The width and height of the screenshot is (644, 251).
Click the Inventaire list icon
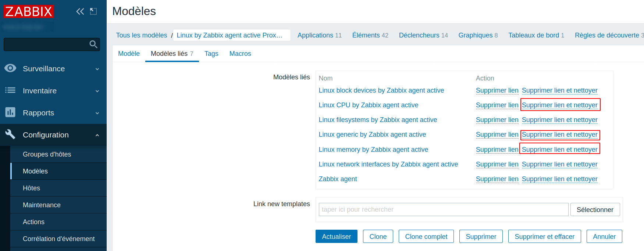[10, 90]
